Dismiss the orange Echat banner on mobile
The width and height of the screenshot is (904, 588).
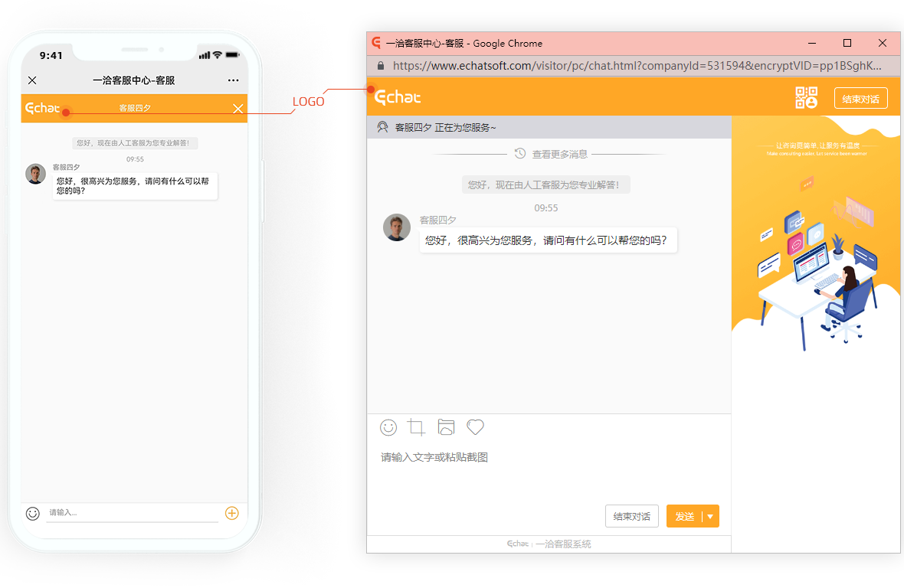(x=238, y=109)
